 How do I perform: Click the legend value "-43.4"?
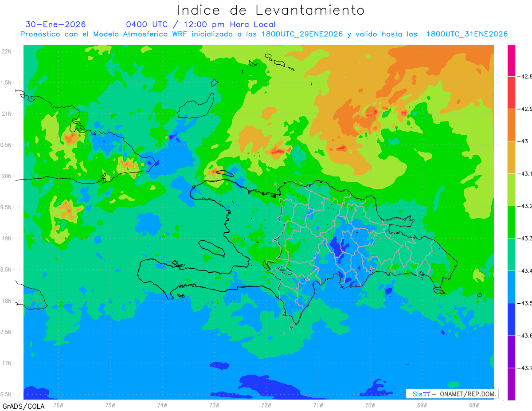(x=525, y=271)
